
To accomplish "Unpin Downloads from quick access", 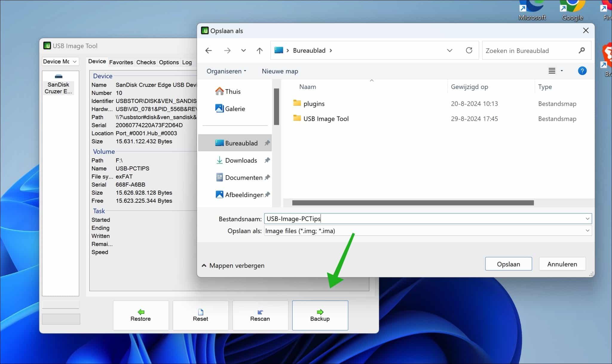I will pos(267,160).
